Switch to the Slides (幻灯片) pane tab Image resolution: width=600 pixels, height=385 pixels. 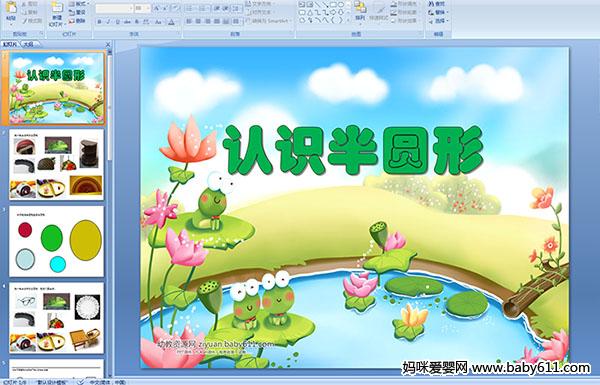tap(10, 44)
